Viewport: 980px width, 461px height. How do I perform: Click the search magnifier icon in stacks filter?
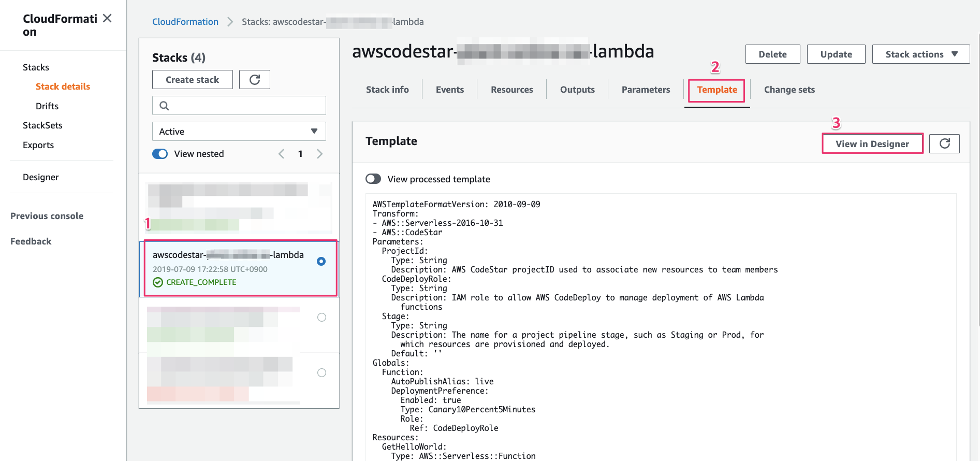(x=164, y=106)
